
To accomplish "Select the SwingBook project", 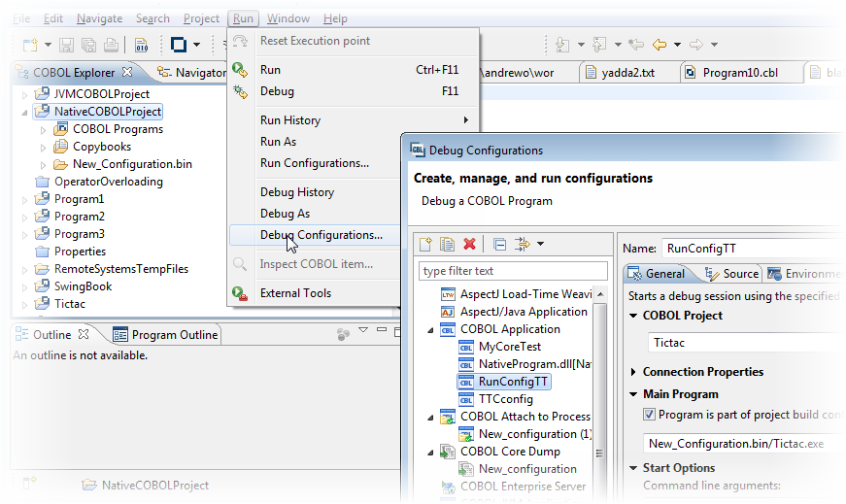I will [83, 286].
